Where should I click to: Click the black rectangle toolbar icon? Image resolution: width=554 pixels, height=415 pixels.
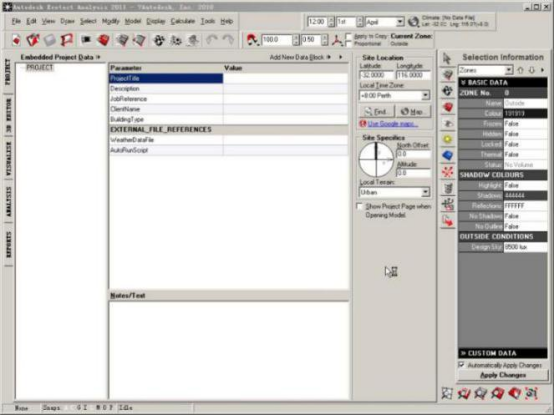86,40
